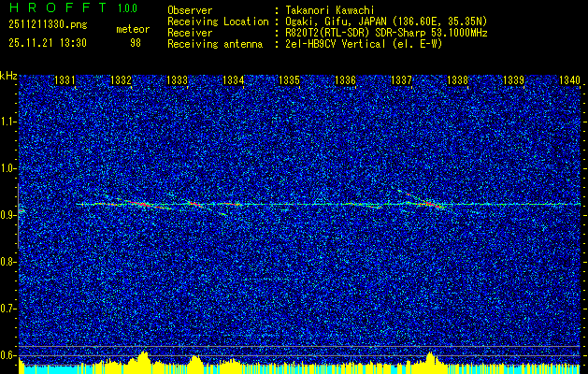Click the HROFFT title text

[x=58, y=7]
